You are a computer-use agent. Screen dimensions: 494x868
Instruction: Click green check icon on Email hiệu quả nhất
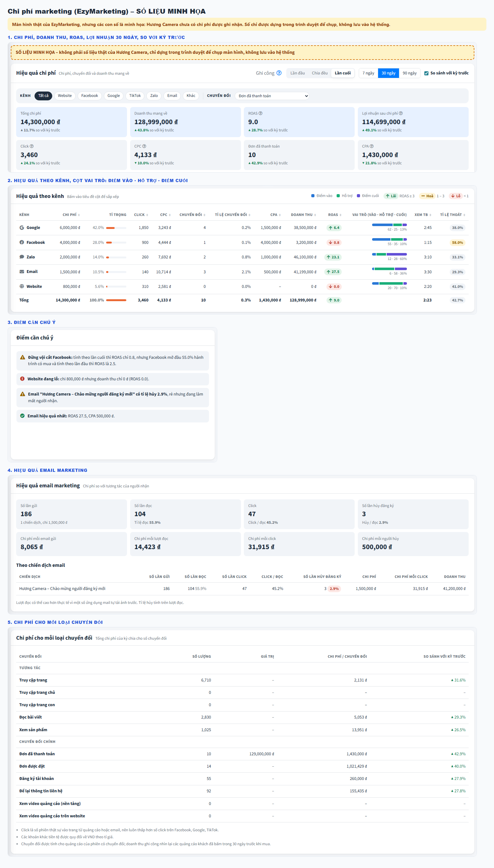click(22, 416)
